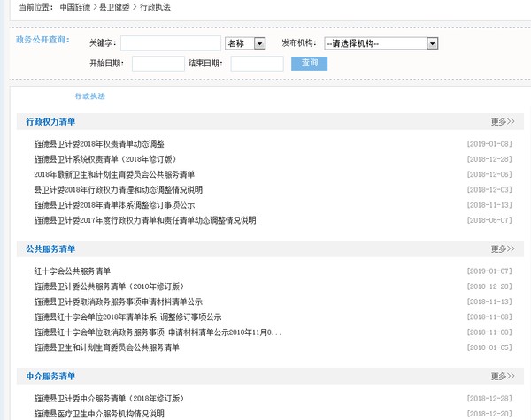Image resolution: width=531 pixels, height=420 pixels.
Task: Open 旌德县卫计委公共服务清单（2018年修订版）
Action: 109,286
